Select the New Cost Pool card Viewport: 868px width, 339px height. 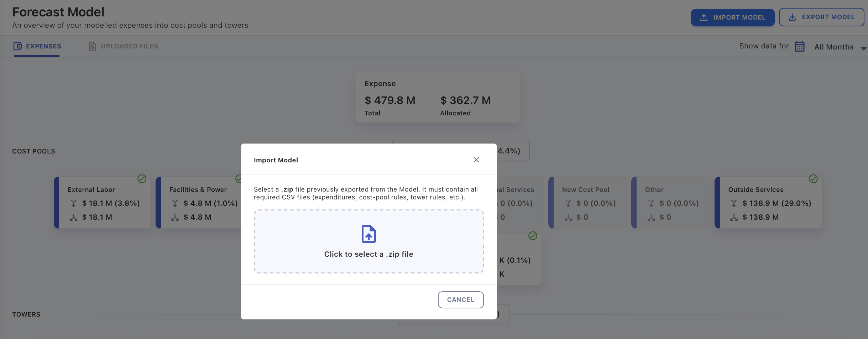(587, 203)
